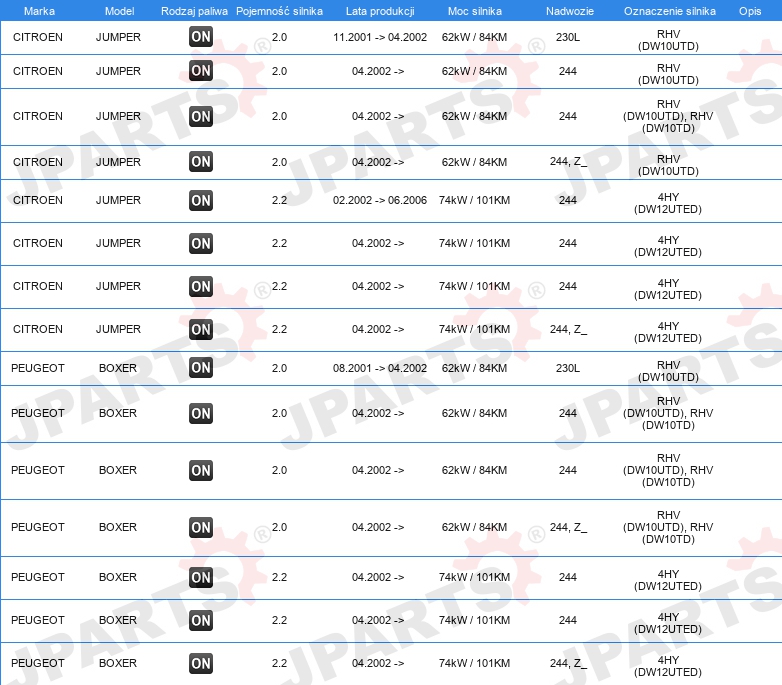The image size is (782, 685).
Task: Select the date range 02.2002 -> 06.2006
Action: 380,200
